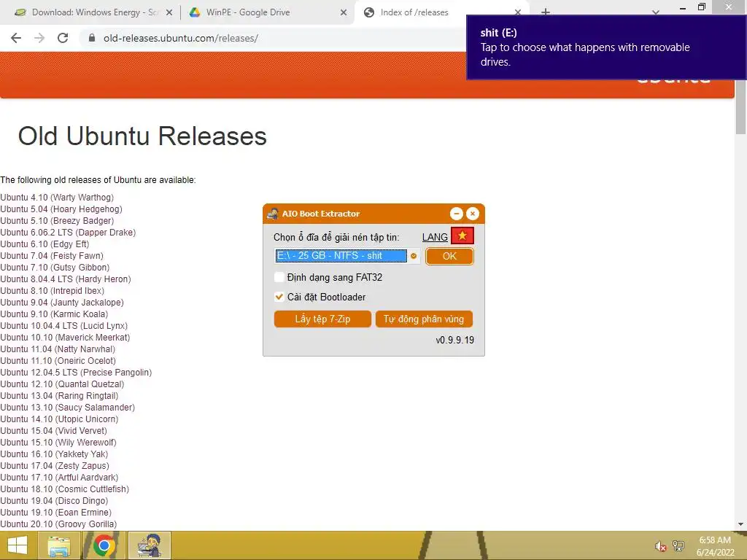Restore down the Chrome window
The width and height of the screenshot is (747, 560).
pyautogui.click(x=701, y=7)
